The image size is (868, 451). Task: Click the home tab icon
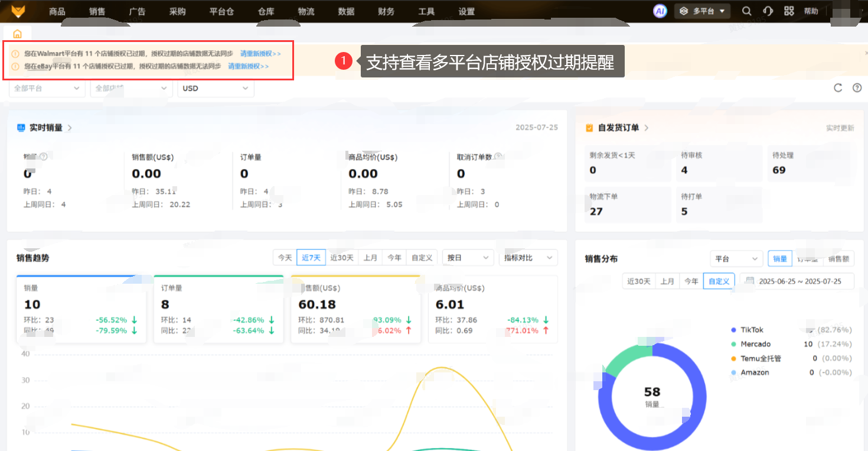(17, 34)
